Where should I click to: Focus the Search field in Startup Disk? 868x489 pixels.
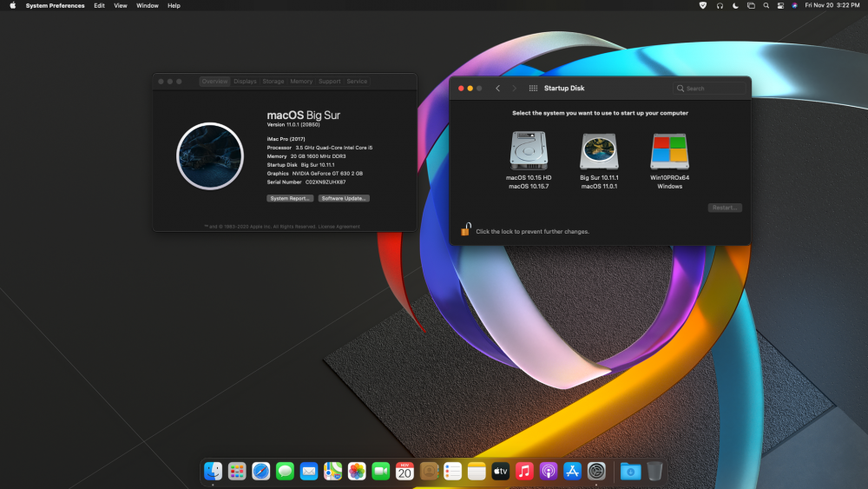710,88
